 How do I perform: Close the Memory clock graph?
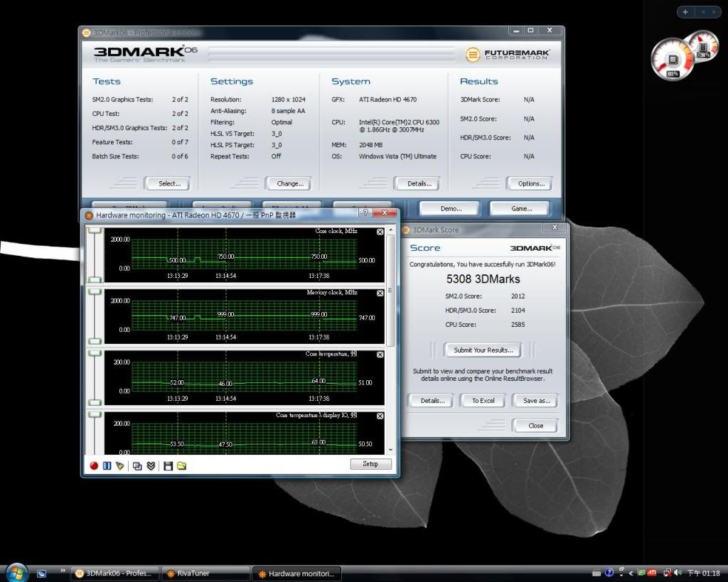[380, 293]
